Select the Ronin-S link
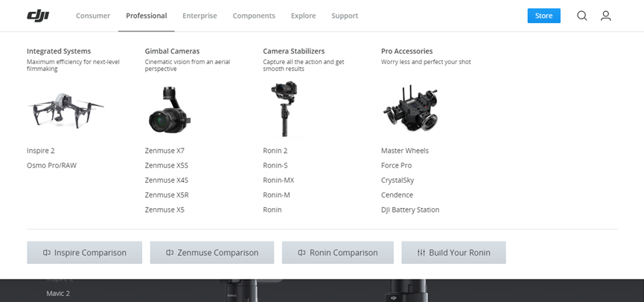The height and width of the screenshot is (302, 644). tap(275, 166)
